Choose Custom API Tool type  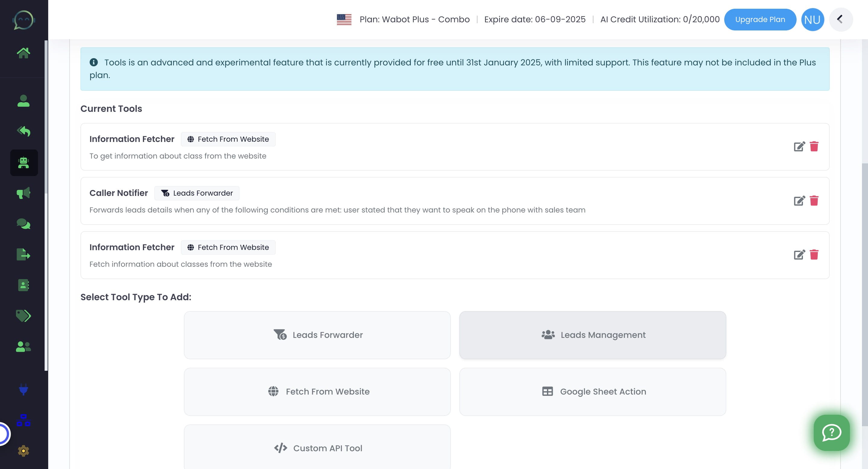click(x=317, y=447)
